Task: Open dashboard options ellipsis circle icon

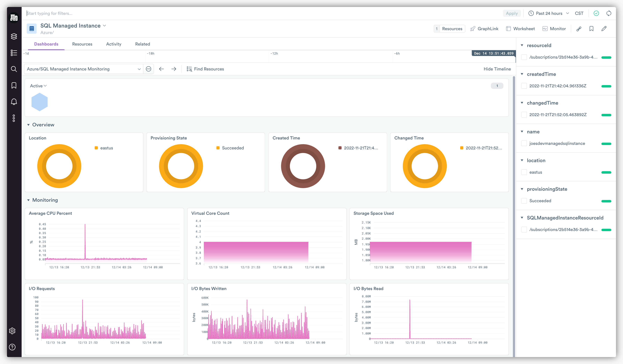Action: [148, 69]
